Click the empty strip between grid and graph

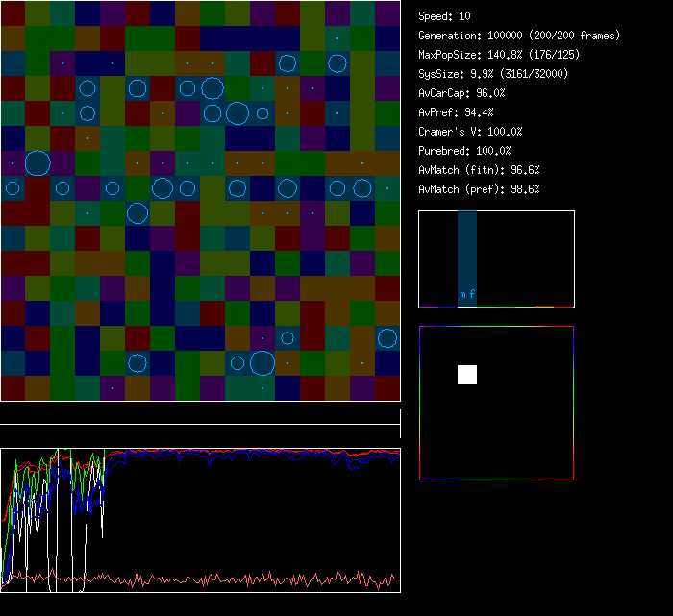pyautogui.click(x=200, y=414)
